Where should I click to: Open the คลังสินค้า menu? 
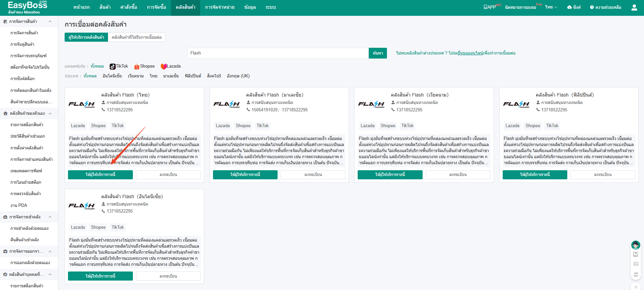[185, 7]
